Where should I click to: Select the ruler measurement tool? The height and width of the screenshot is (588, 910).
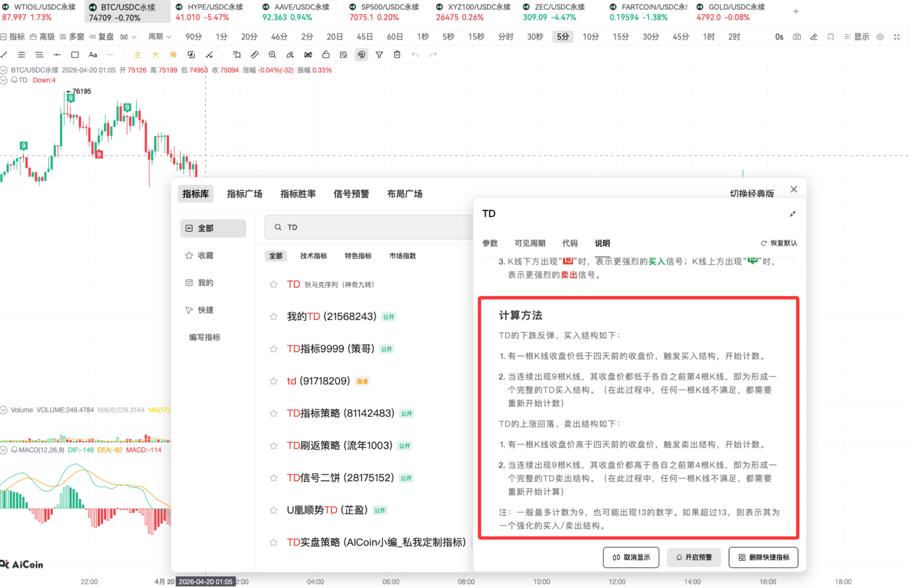(x=254, y=54)
